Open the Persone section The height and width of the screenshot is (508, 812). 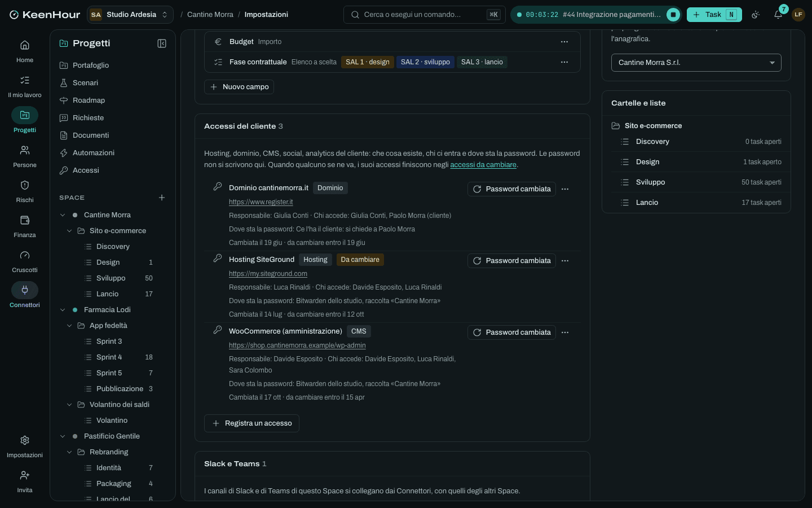coord(25,156)
